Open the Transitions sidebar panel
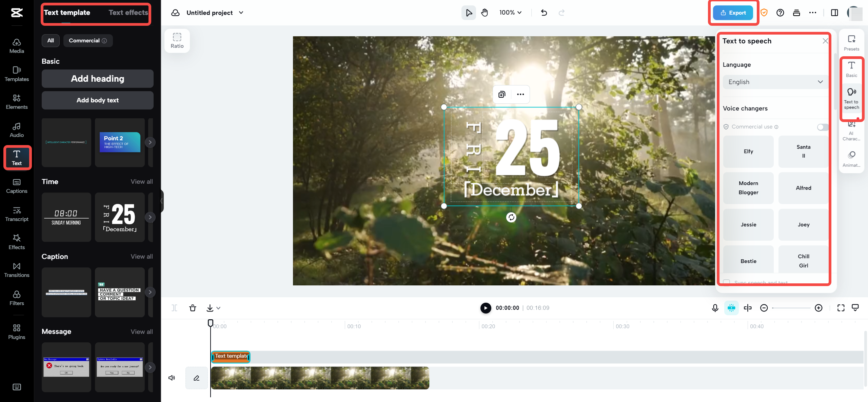 tap(17, 269)
